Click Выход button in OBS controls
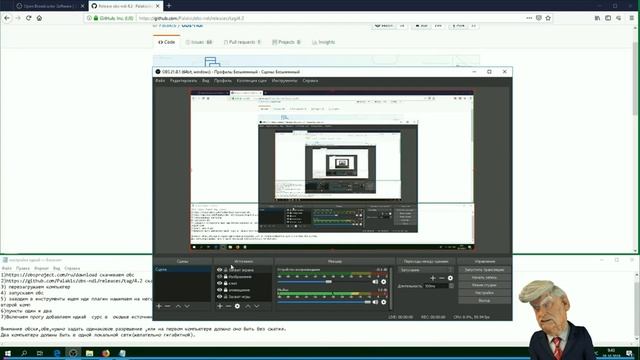Viewport: 640px width, 360px height. [x=484, y=300]
